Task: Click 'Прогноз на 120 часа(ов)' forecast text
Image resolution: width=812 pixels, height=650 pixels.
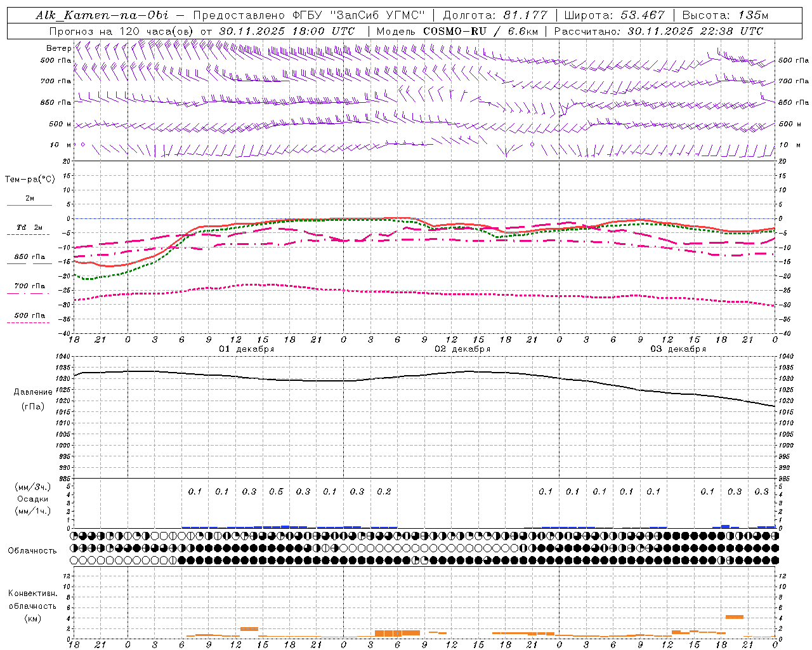Action: (x=122, y=31)
